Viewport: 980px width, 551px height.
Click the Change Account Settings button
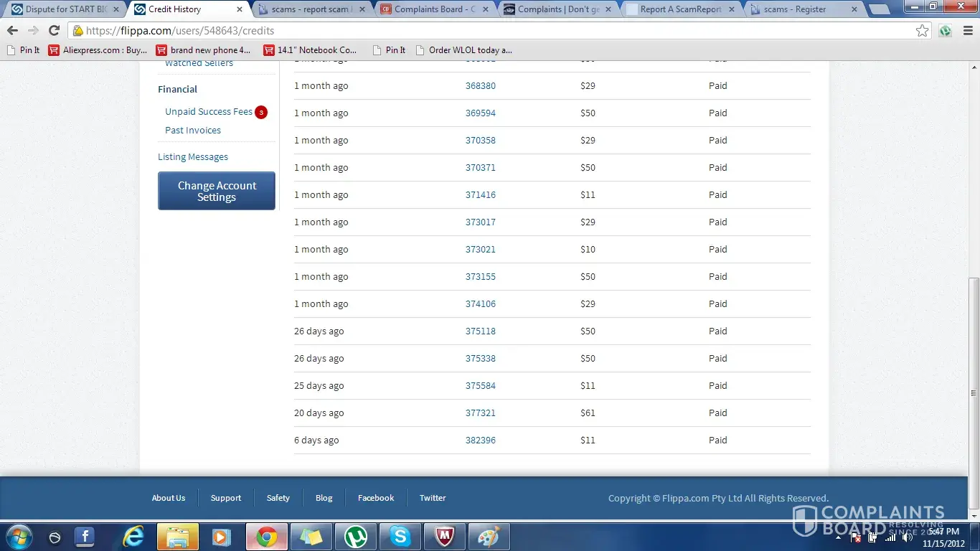pos(217,191)
